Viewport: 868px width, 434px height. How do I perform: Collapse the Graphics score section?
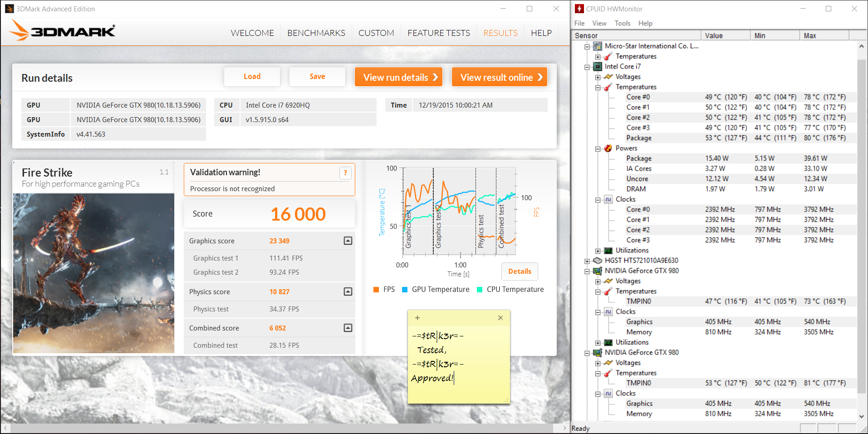(x=348, y=241)
